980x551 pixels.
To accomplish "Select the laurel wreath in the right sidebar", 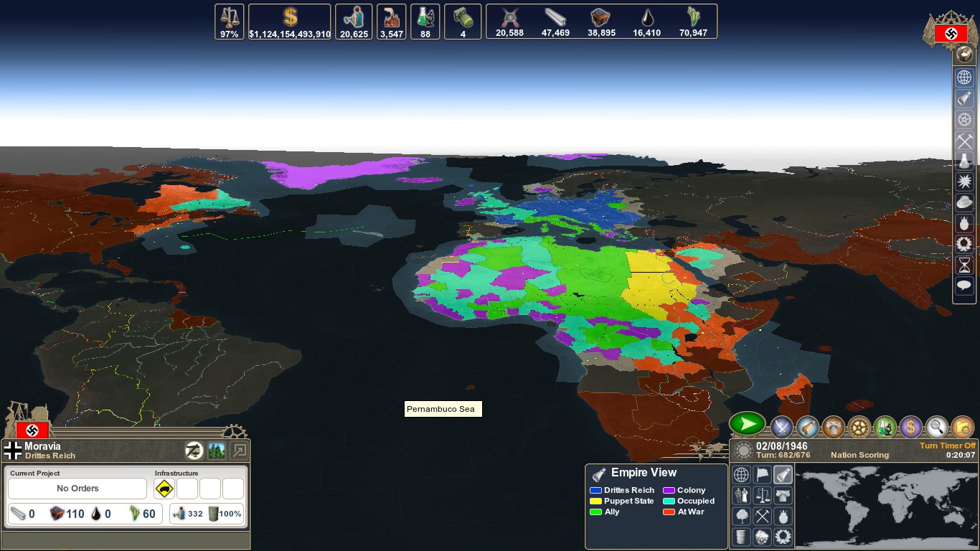I will (964, 244).
